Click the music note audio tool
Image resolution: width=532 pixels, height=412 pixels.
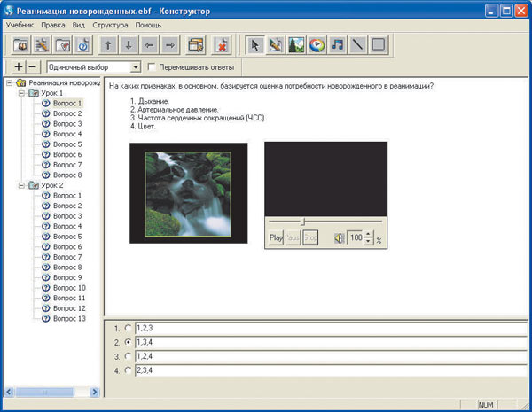point(337,44)
